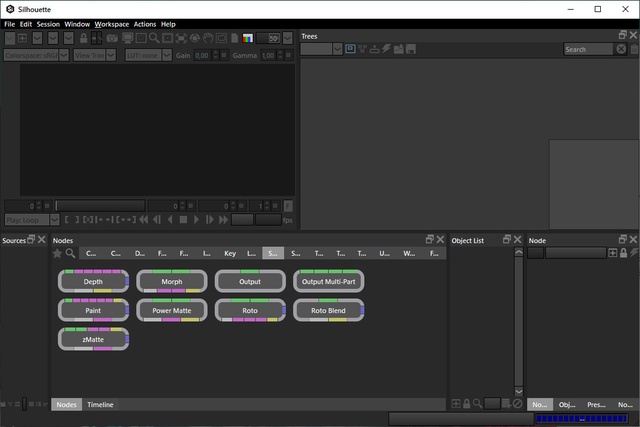Open the Workspace menu
Viewport: 640px width, 427px height.
click(x=111, y=24)
